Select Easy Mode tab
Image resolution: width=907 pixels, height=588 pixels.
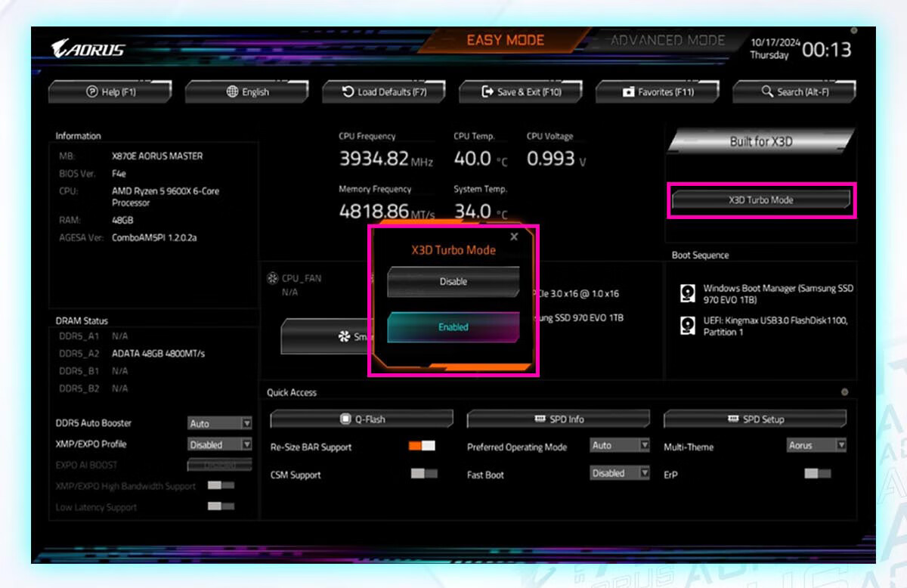point(505,41)
